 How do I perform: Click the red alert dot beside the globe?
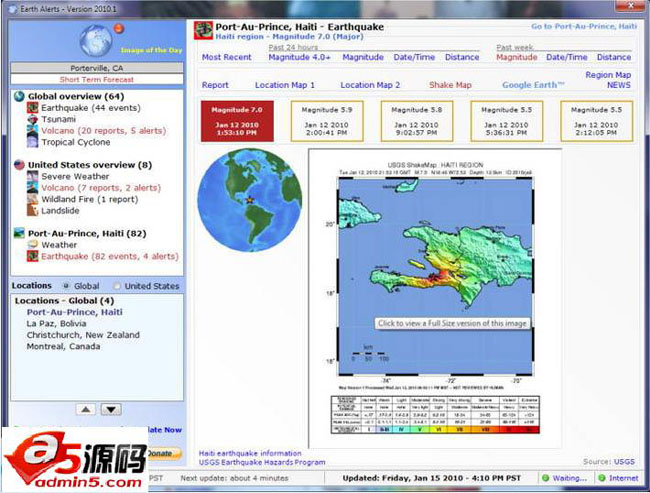pyautogui.click(x=119, y=29)
